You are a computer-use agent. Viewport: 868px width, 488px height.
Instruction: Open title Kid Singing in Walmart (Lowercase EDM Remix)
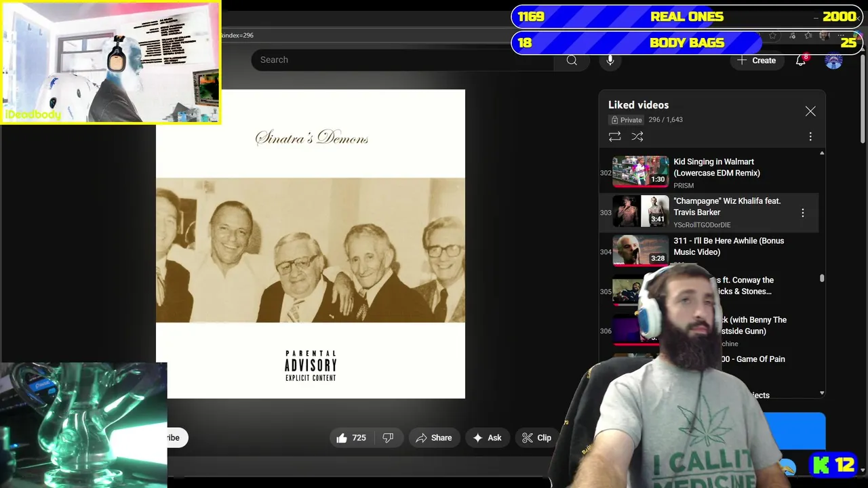[x=716, y=167]
